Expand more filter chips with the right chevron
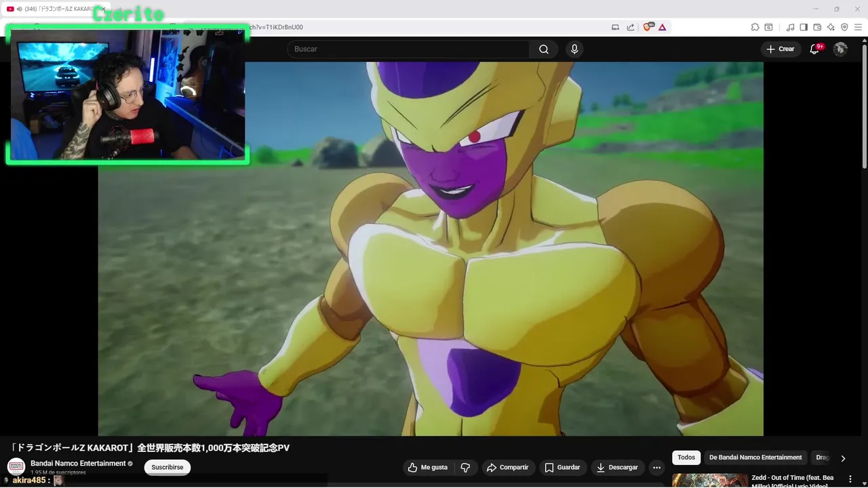 coord(843,458)
